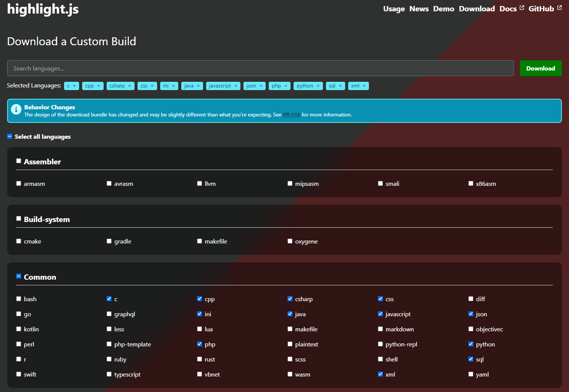Check the diff checkbox
This screenshot has height=392, width=569.
pos(471,299)
